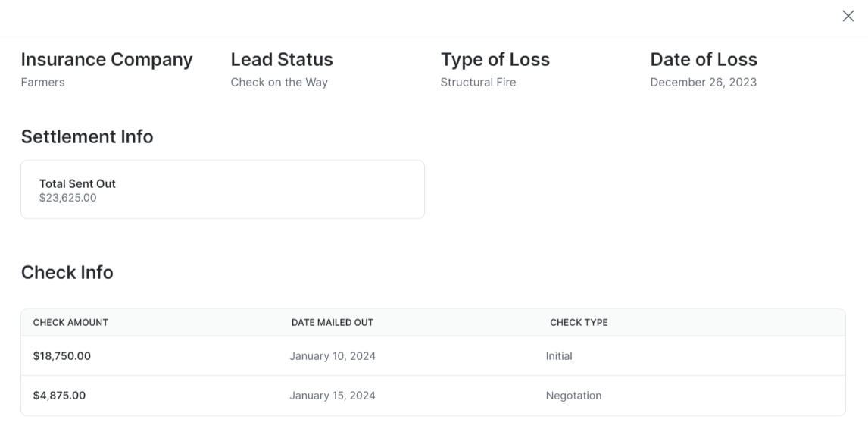Image resolution: width=868 pixels, height=435 pixels.
Task: Click the January 15, 2024 mailed date
Action: (x=333, y=396)
